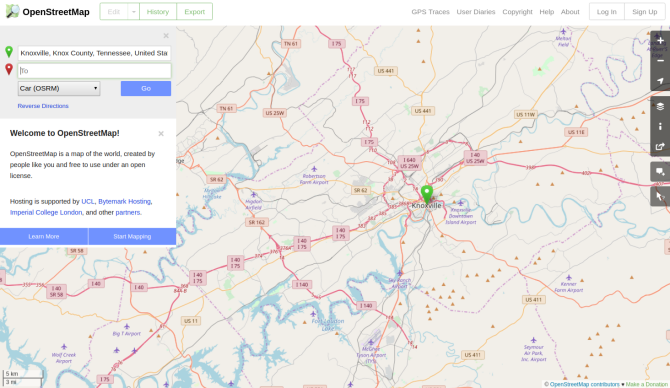Click the TN 61 label near top

tap(291, 44)
